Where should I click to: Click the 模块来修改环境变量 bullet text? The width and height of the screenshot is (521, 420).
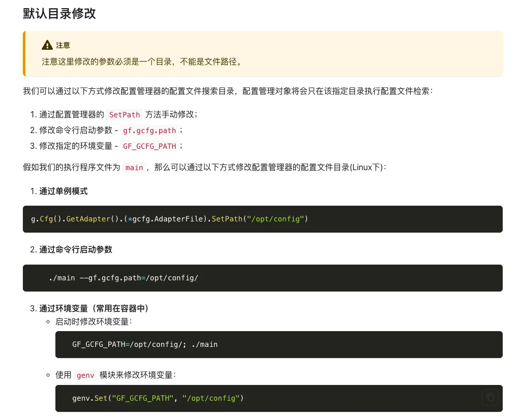coord(138,375)
